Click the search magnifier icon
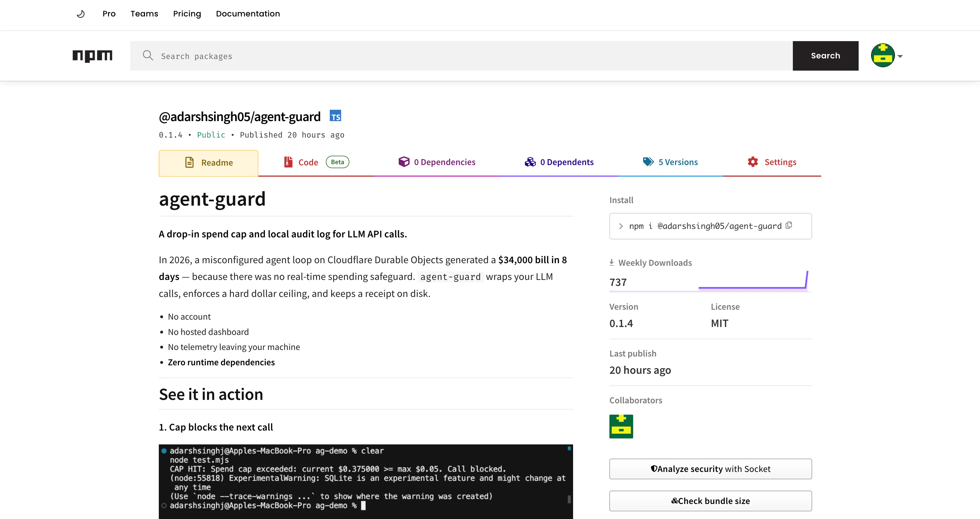The image size is (980, 519). (148, 56)
